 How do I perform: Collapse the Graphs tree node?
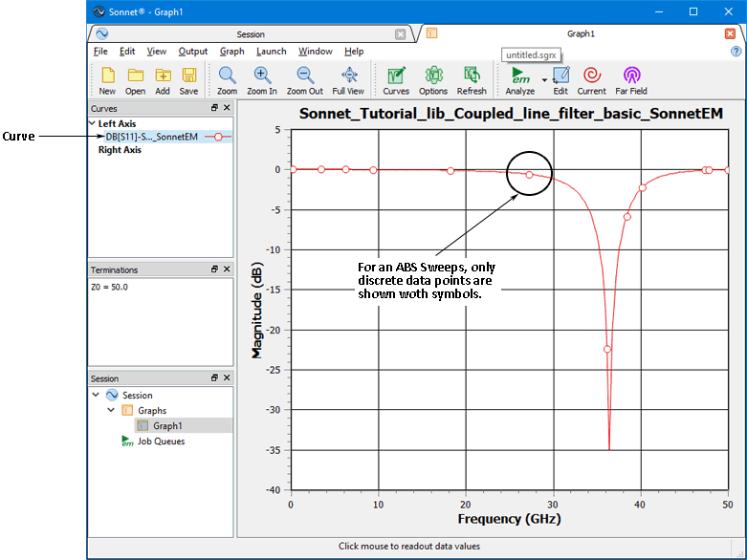[111, 410]
